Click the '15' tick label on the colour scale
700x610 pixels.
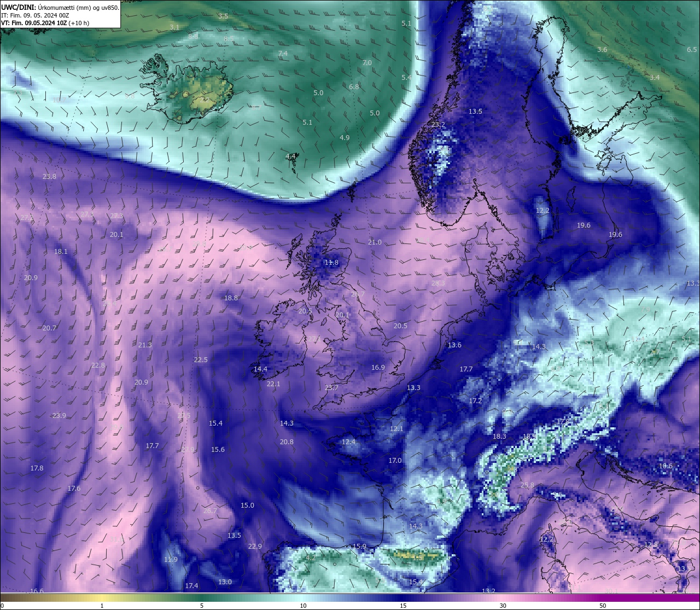coord(403,606)
